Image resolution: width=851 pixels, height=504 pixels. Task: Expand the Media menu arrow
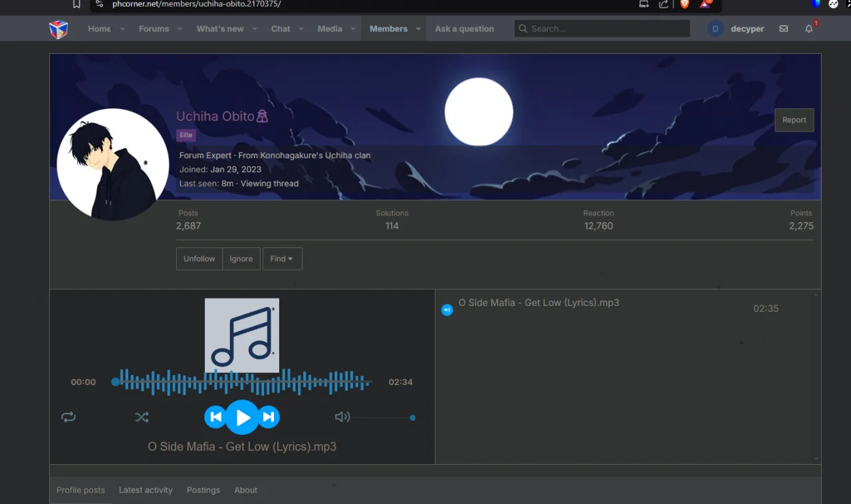click(x=353, y=29)
